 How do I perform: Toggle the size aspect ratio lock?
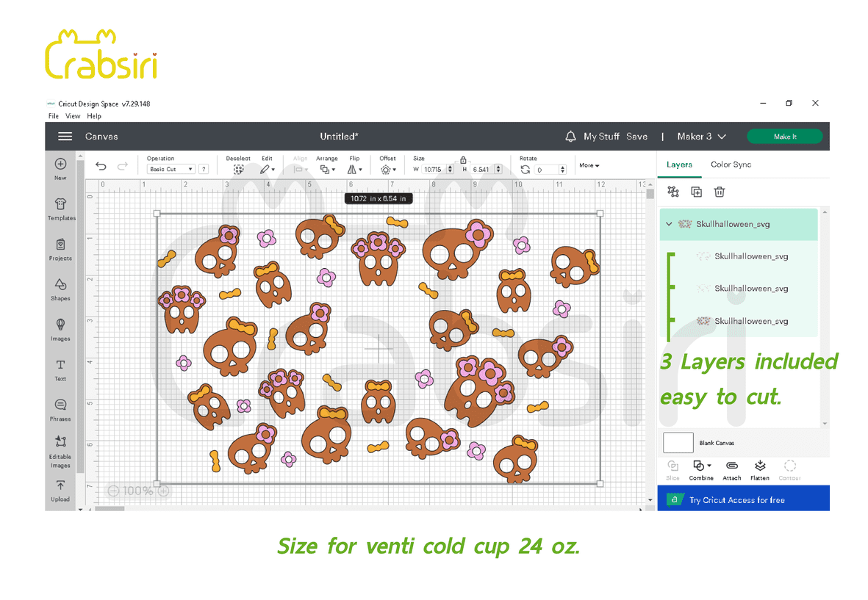tap(463, 159)
